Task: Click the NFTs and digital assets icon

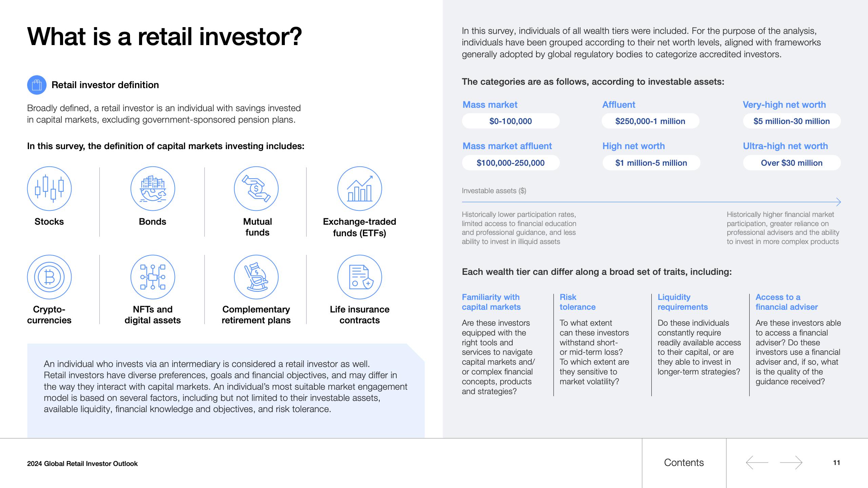Action: [153, 277]
